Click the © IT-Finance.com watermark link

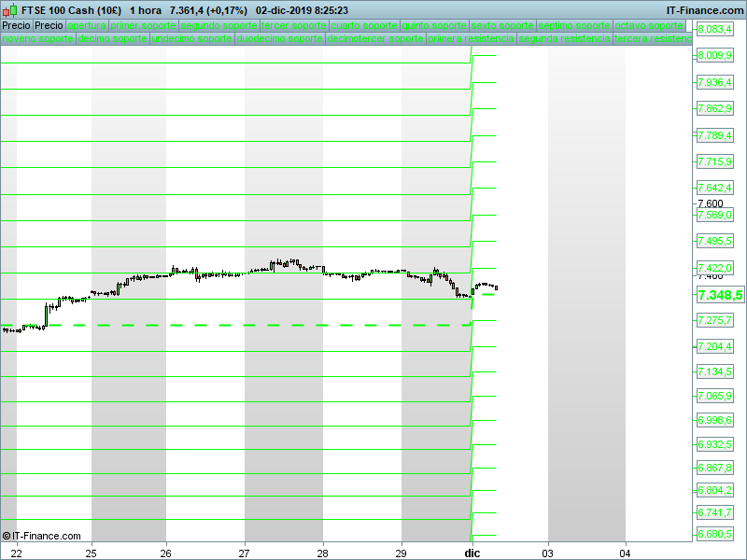(x=42, y=536)
